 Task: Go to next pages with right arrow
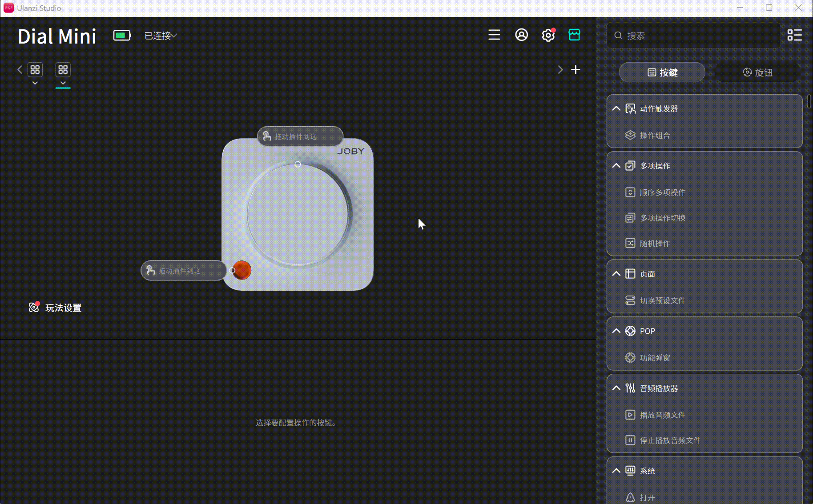(560, 70)
